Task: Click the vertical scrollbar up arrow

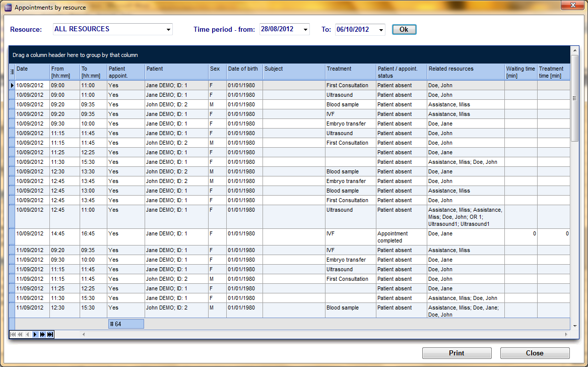Action: coord(574,50)
